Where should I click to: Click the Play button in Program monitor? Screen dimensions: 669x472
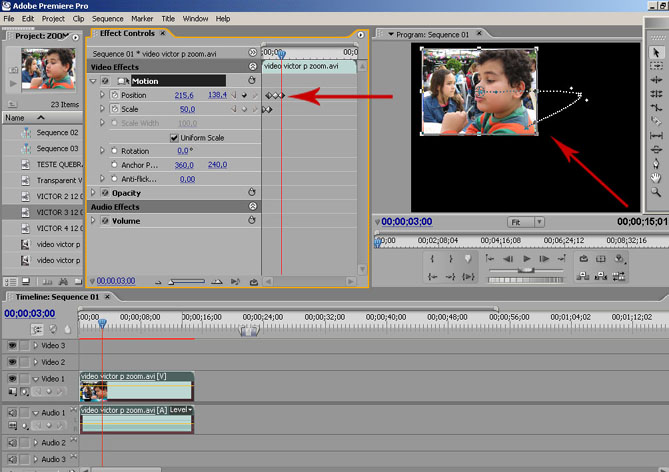click(527, 259)
